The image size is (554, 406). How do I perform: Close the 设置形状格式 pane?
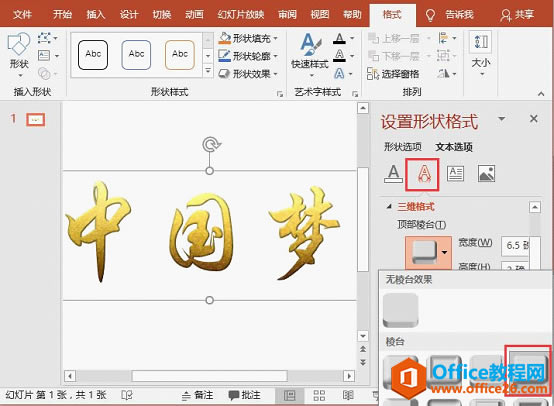534,119
